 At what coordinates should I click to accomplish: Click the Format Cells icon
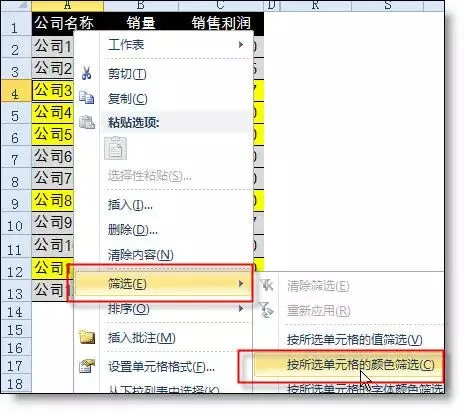click(x=87, y=366)
